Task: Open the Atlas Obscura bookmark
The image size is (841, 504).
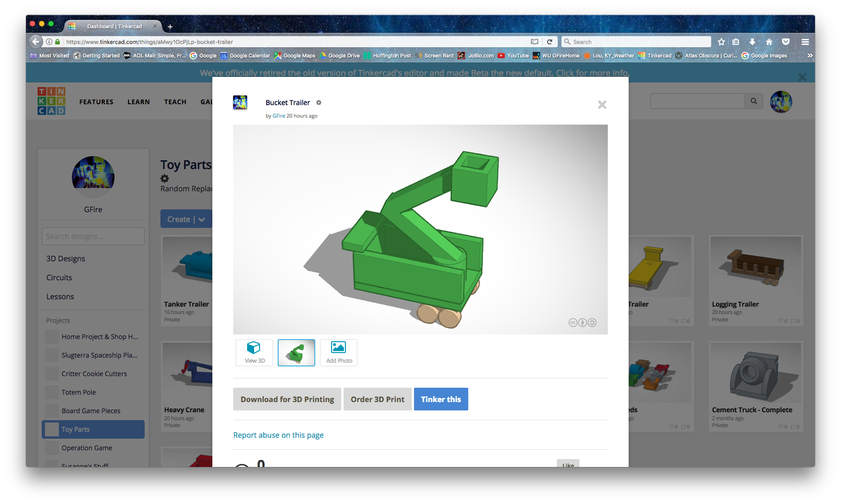Action: 706,56
